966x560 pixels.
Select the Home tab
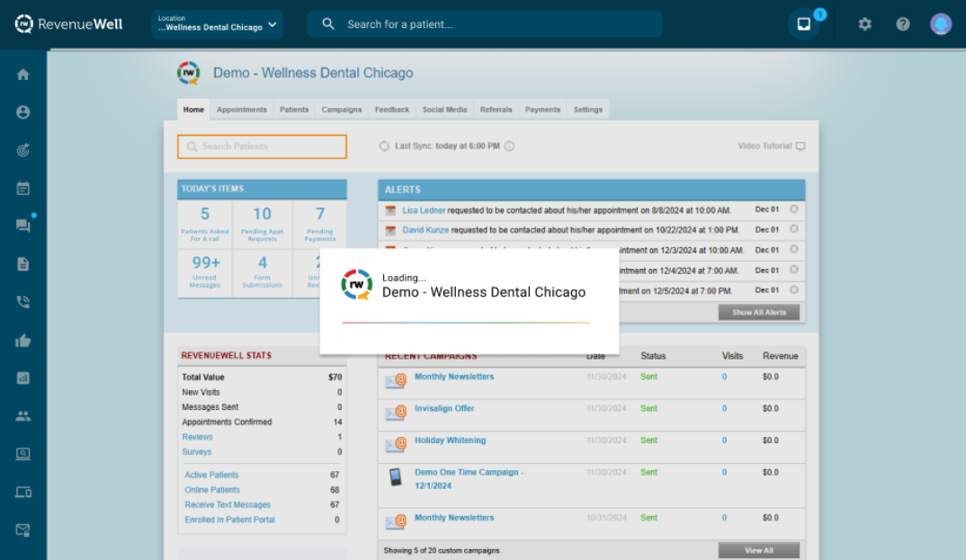[193, 110]
